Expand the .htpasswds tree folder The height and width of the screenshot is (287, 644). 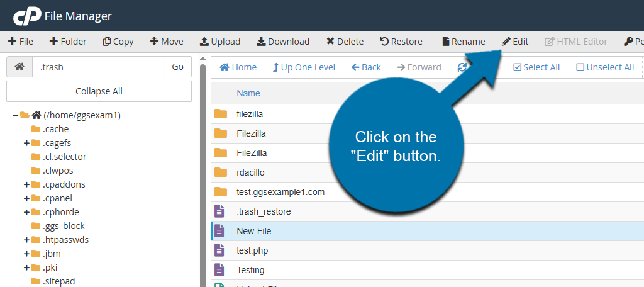pos(26,240)
